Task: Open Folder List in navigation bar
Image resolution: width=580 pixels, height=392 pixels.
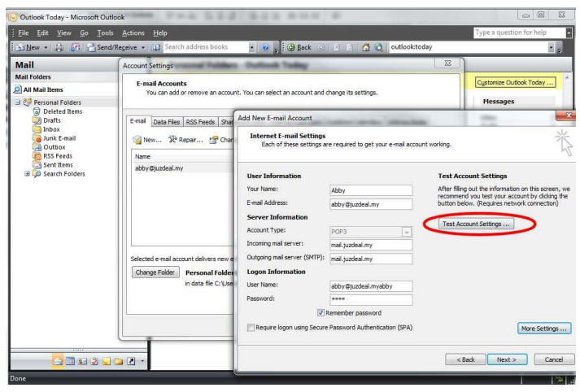Action: [119, 361]
